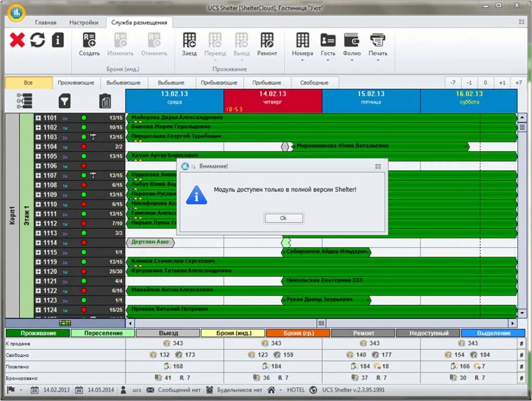Click the version info icon near UCS Shelter v.2.3.95.1991

(313, 390)
